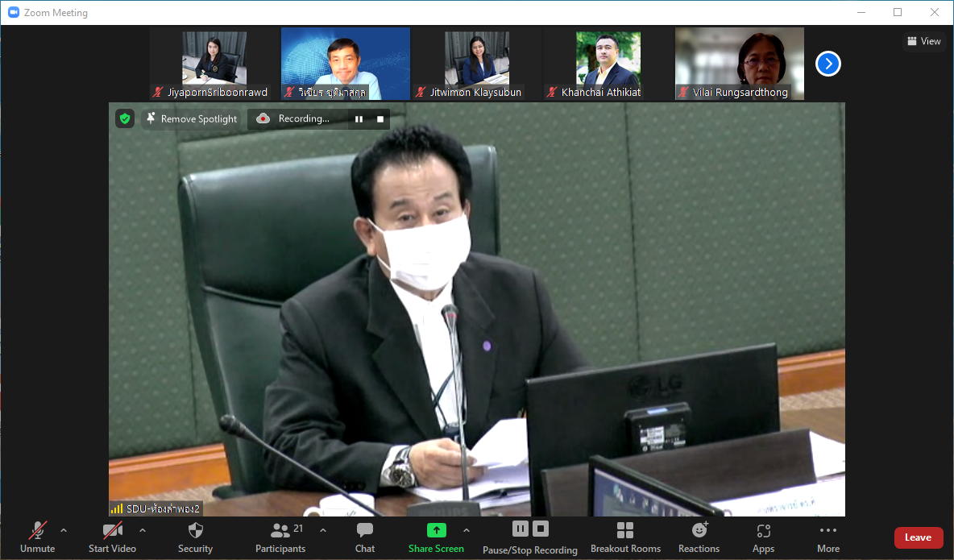
Task: Open the Apps panel
Action: pyautogui.click(x=763, y=537)
